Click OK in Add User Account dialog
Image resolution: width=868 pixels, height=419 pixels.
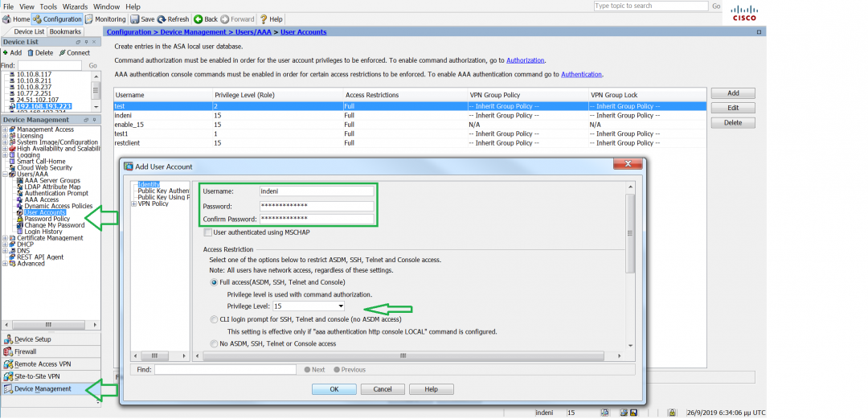pos(333,389)
